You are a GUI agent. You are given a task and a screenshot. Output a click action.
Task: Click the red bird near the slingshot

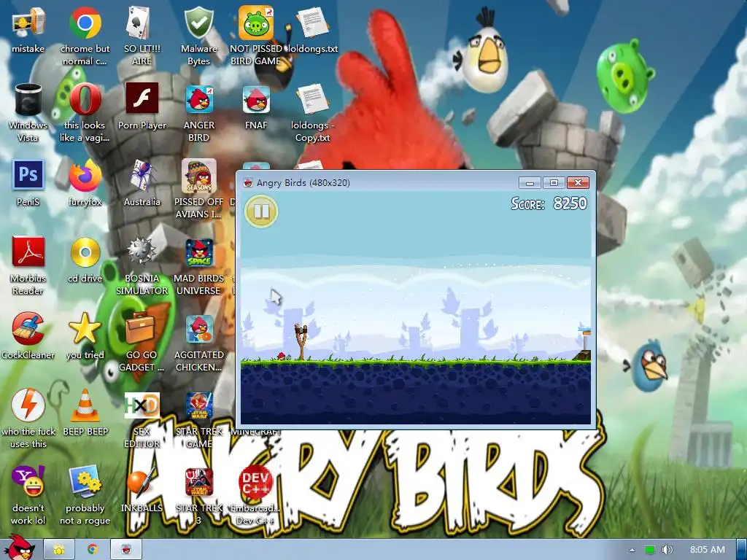282,356
